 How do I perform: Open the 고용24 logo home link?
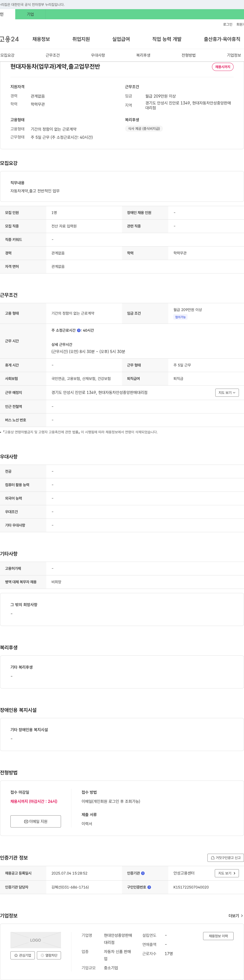[x=9, y=39]
